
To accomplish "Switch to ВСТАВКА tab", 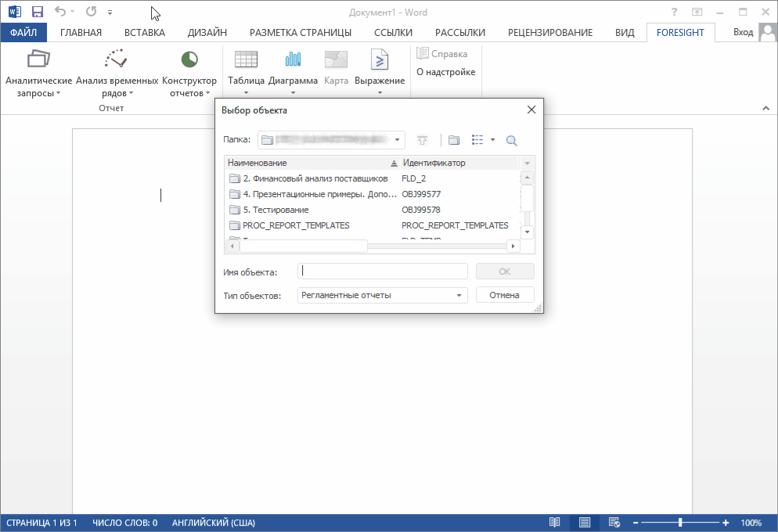I will pyautogui.click(x=145, y=33).
